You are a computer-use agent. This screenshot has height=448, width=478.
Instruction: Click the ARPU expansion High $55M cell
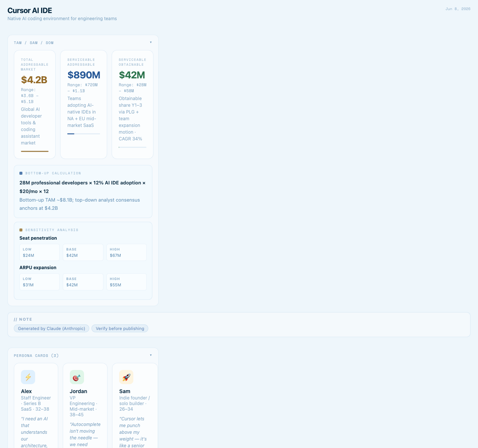pos(127,282)
